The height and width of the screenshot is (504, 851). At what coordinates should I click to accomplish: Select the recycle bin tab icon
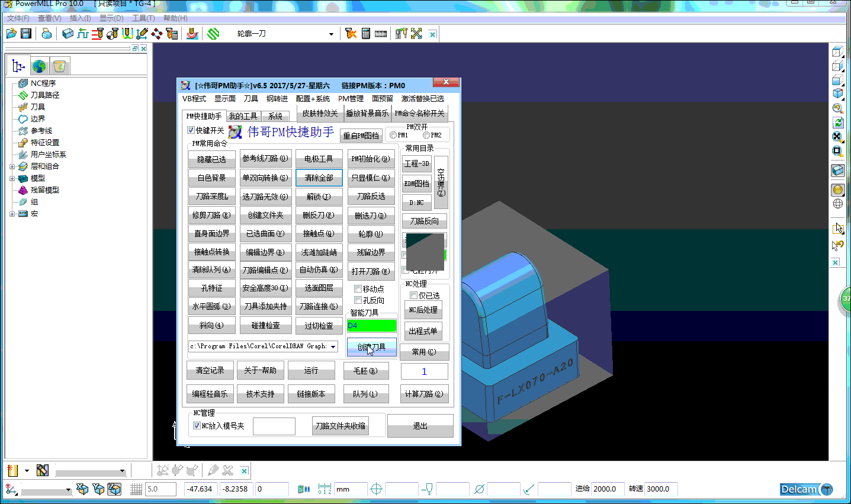click(59, 66)
